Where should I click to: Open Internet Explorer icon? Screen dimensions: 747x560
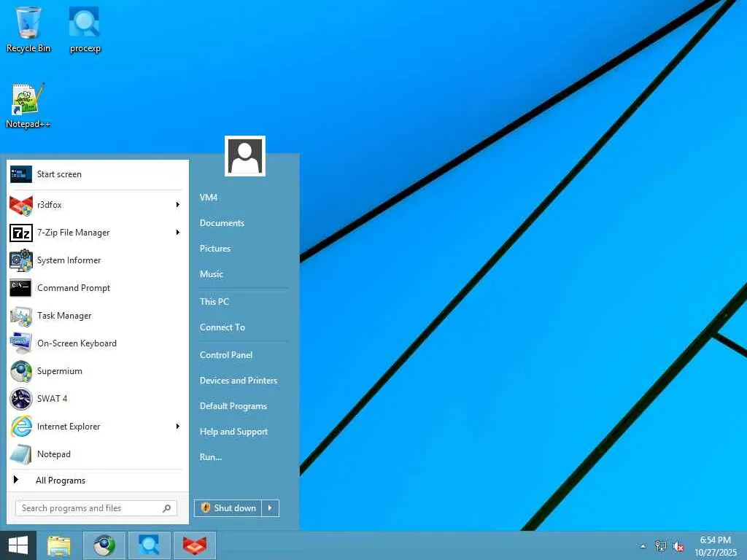coord(21,426)
